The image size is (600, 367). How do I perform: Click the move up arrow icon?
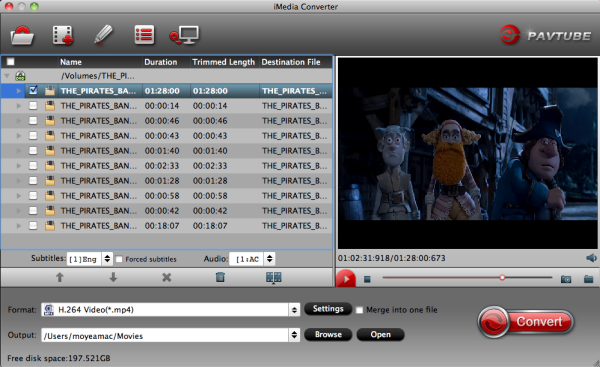click(x=60, y=277)
